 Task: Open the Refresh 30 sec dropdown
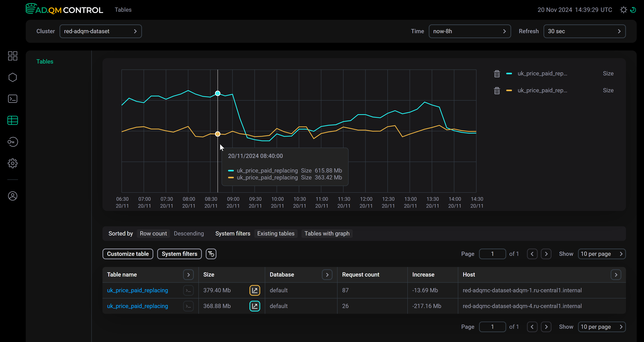click(584, 31)
